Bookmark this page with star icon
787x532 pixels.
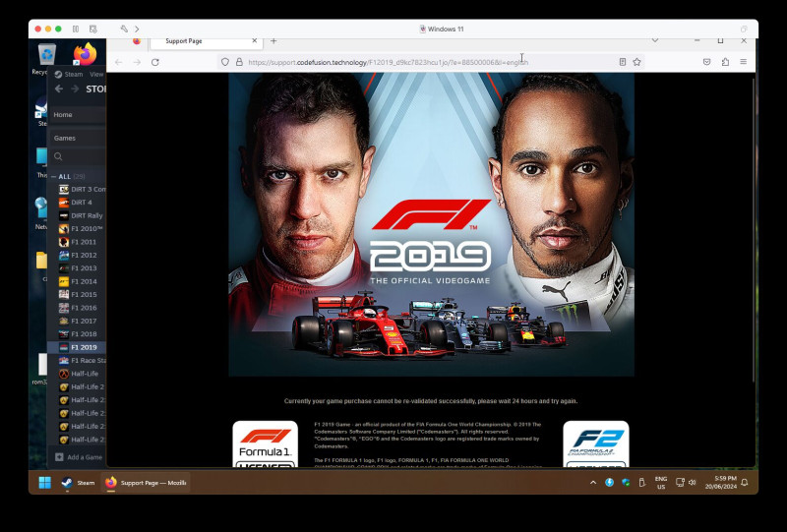[636, 62]
